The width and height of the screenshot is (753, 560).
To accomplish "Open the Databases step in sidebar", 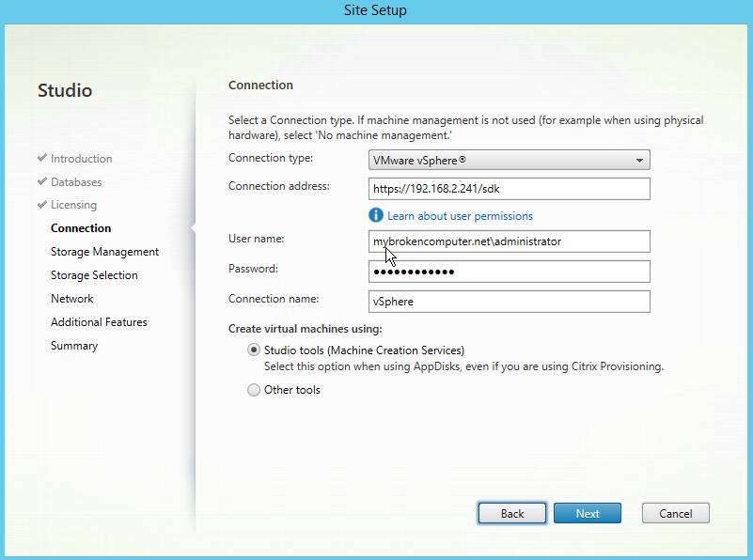I will 76,182.
